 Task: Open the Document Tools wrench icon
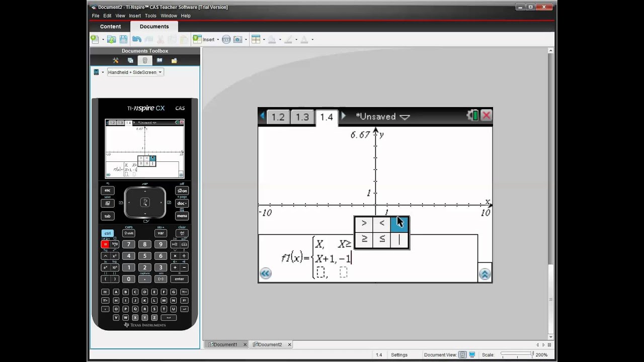[x=116, y=60]
